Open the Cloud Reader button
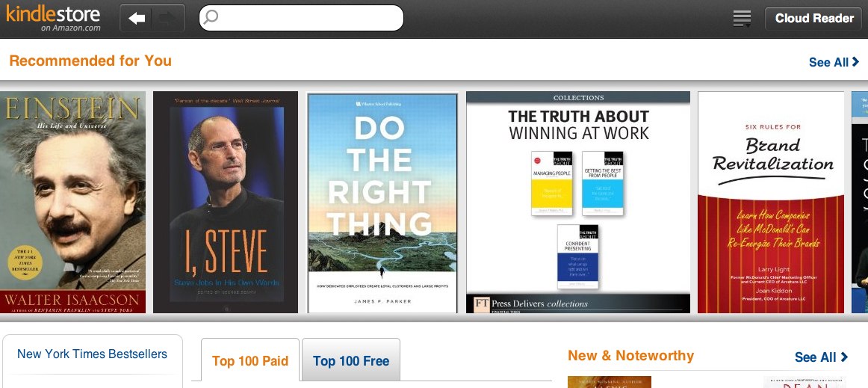Screen dimensions: 868x388 pos(813,18)
